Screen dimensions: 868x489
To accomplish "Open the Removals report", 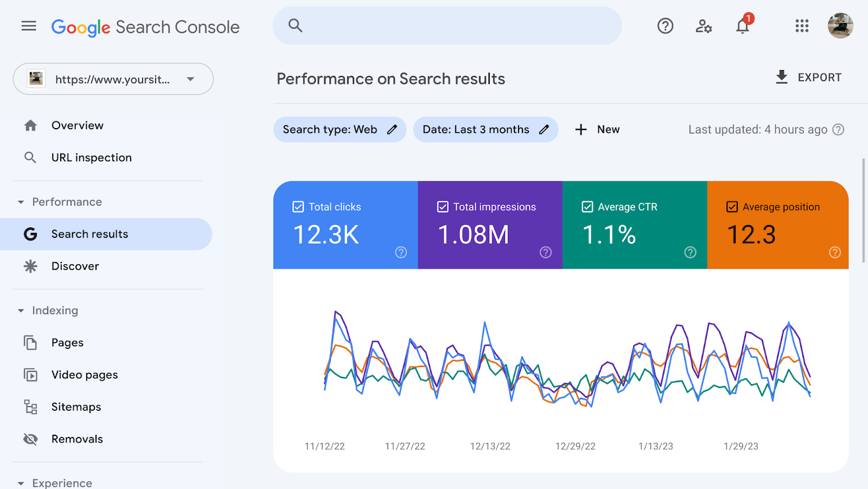I will [x=77, y=439].
